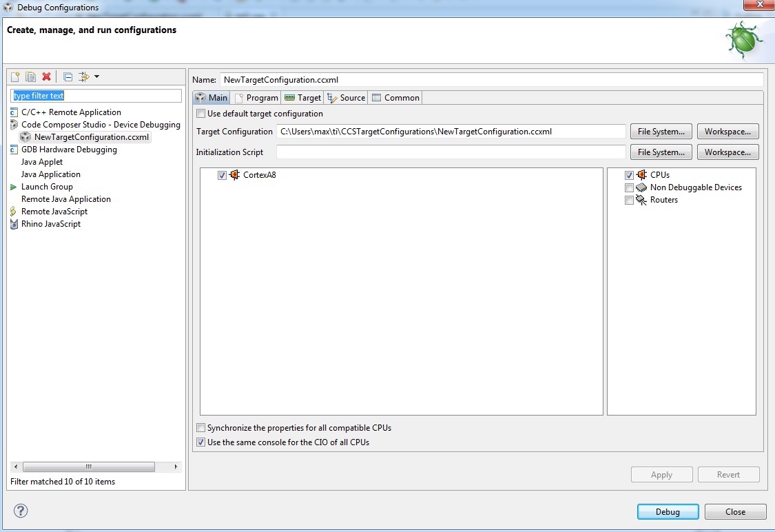Click the Apply button

(661, 475)
